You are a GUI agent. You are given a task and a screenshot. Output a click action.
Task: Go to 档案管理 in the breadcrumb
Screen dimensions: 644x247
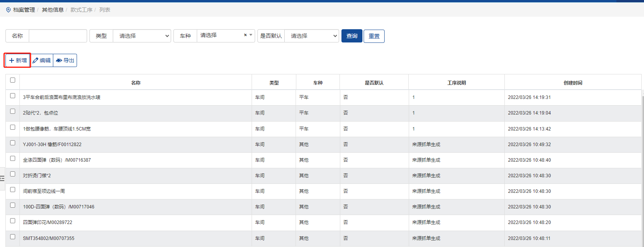click(24, 10)
